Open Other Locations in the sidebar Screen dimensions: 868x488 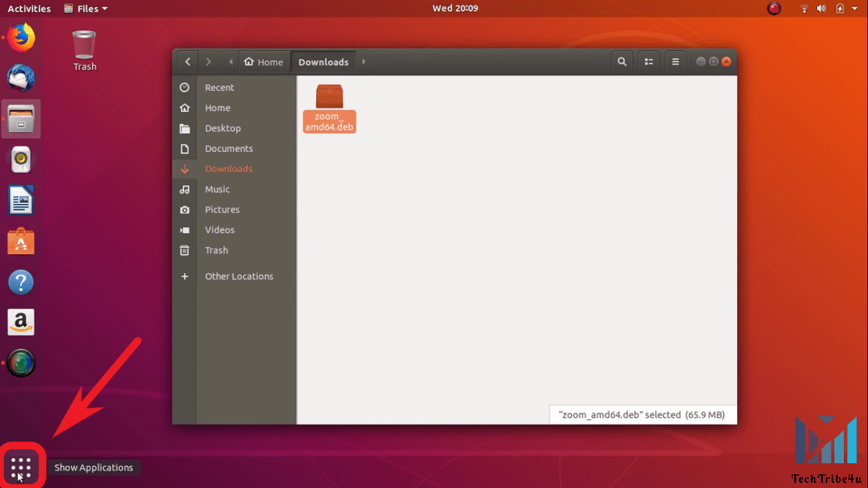point(234,276)
